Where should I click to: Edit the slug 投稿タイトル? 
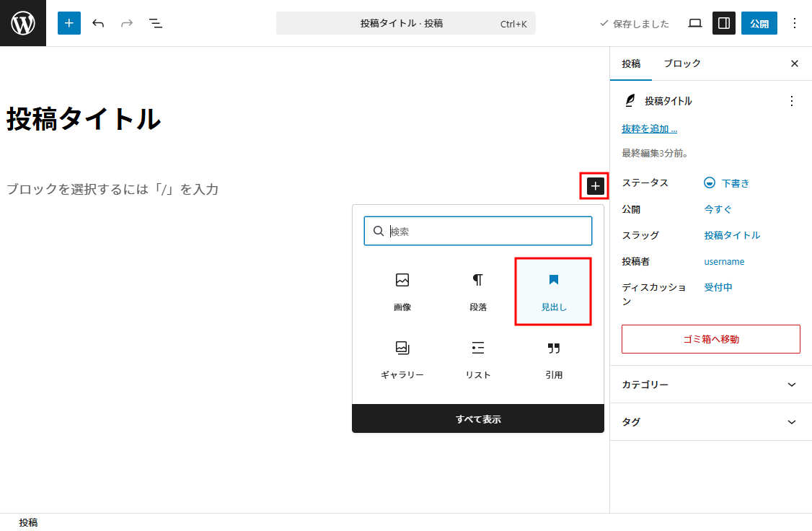click(732, 235)
